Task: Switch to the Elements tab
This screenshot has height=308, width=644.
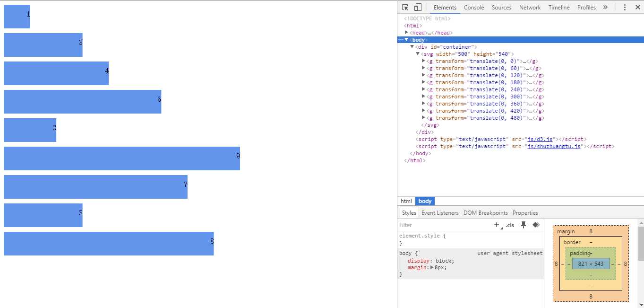Action: tap(445, 7)
